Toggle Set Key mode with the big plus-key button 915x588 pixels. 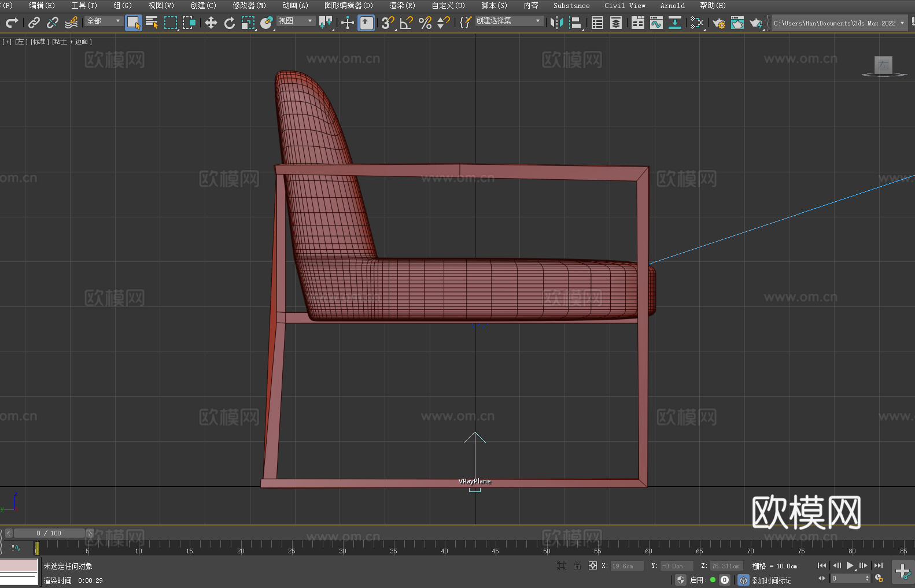point(903,572)
